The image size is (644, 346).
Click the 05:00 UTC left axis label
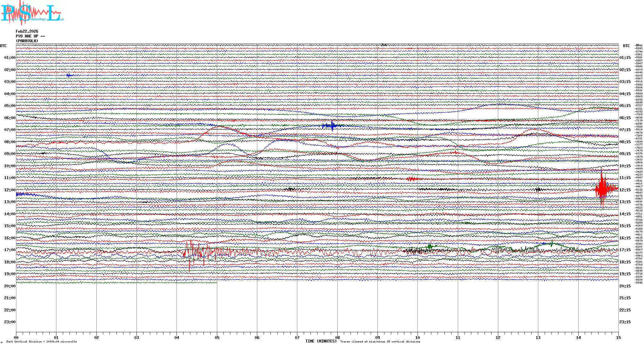point(10,106)
